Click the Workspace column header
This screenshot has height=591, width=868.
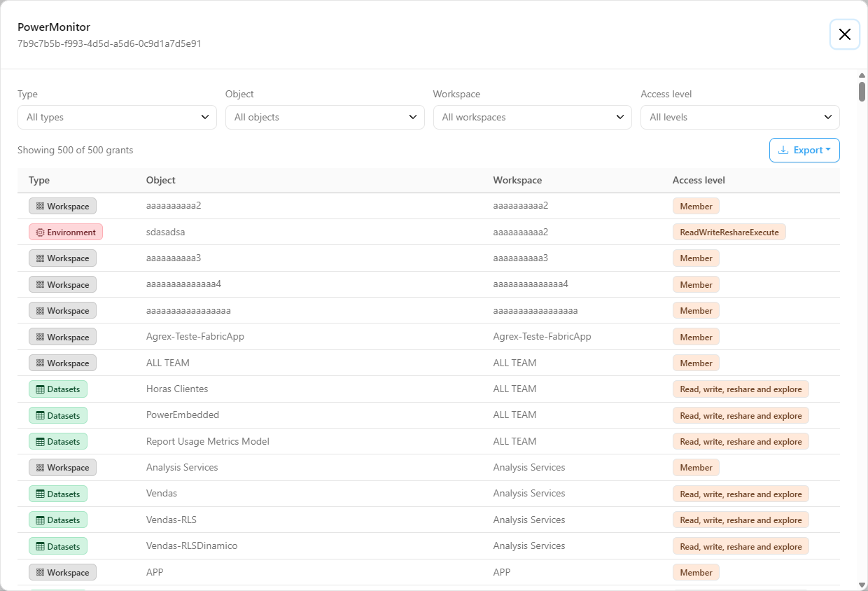tap(517, 180)
